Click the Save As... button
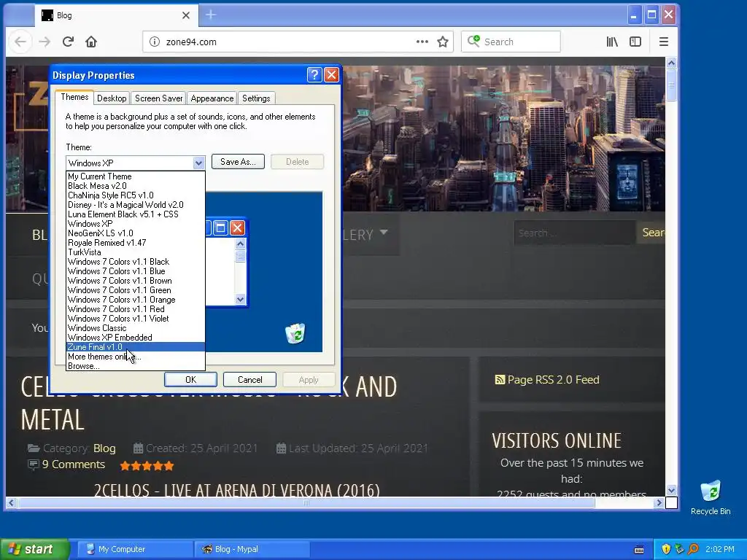Viewport: 747px width, 560px height. coord(238,162)
